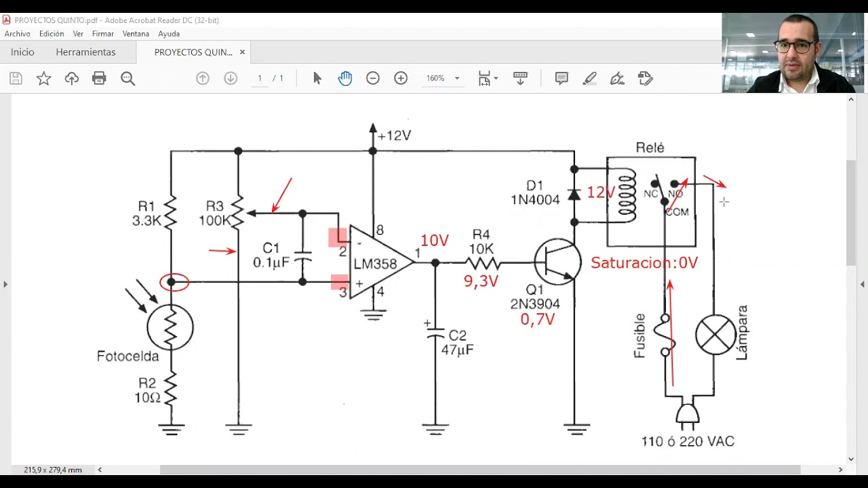
Task: Open the Ventana menu
Action: [136, 34]
